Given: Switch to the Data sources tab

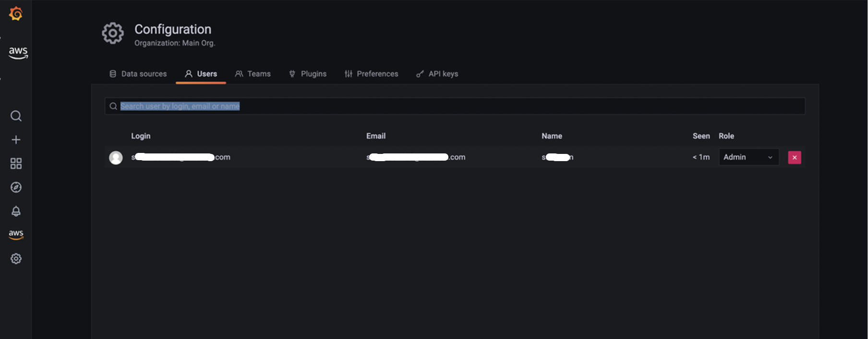Looking at the screenshot, I should (138, 74).
